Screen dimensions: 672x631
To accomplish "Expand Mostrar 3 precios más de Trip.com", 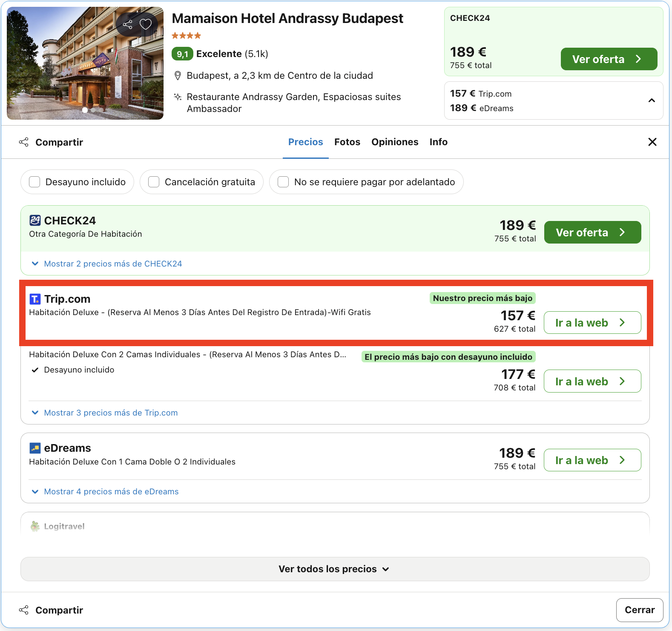I will 105,413.
